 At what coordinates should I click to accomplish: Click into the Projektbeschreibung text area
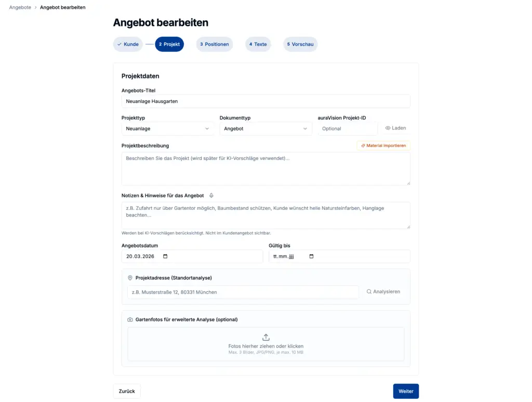tap(265, 169)
